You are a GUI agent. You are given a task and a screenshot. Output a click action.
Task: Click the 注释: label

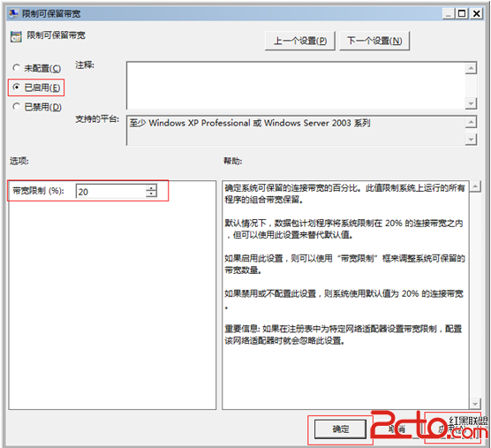click(85, 65)
